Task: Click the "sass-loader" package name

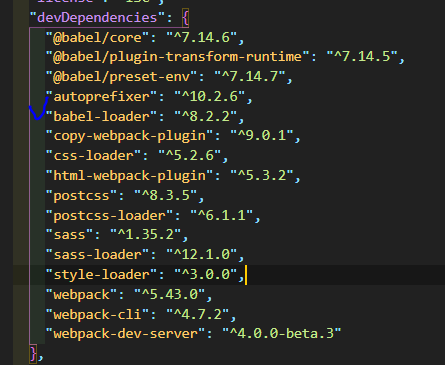Action: tap(98, 255)
